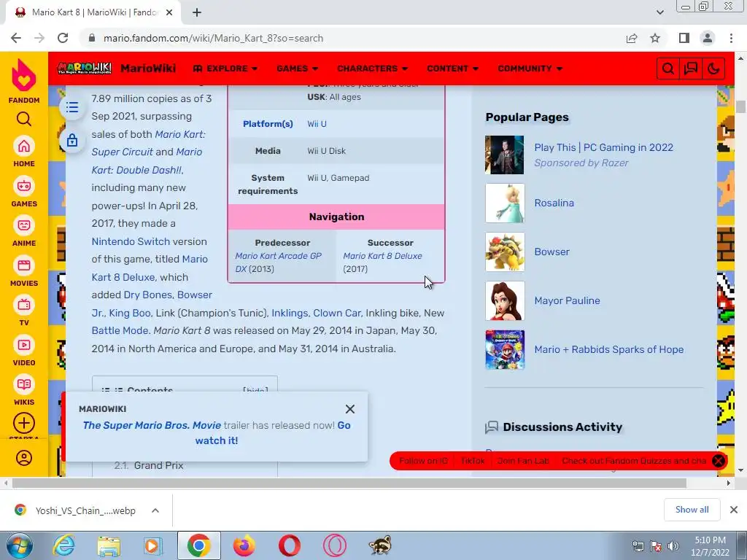The image size is (747, 560).
Task: Open the Fandom sidebar search magnifier
Action: pos(24,119)
